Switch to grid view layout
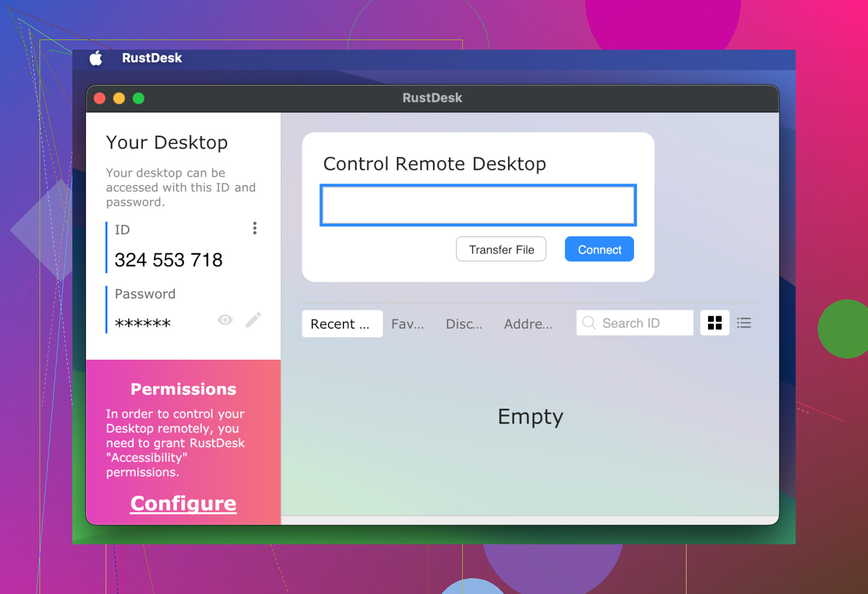This screenshot has height=594, width=868. point(714,323)
